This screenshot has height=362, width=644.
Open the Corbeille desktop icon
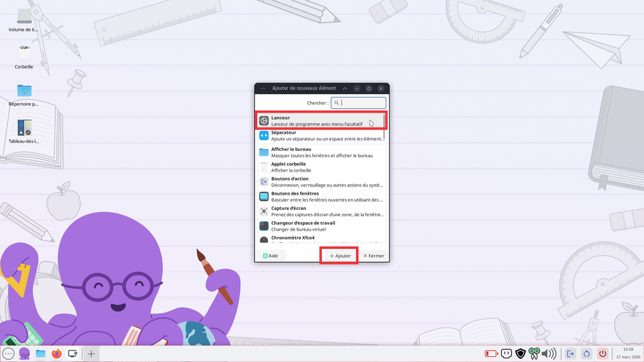coord(24,55)
